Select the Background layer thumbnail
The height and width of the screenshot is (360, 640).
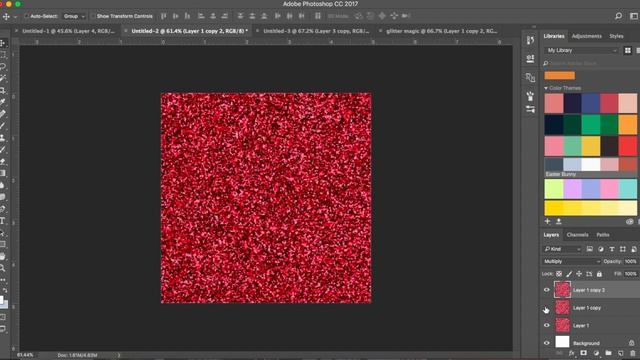[x=562, y=342]
